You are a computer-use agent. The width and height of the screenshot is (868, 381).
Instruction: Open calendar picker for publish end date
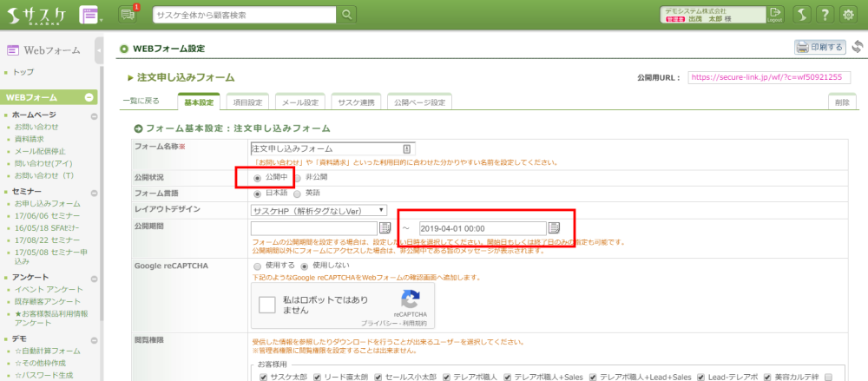coord(554,227)
